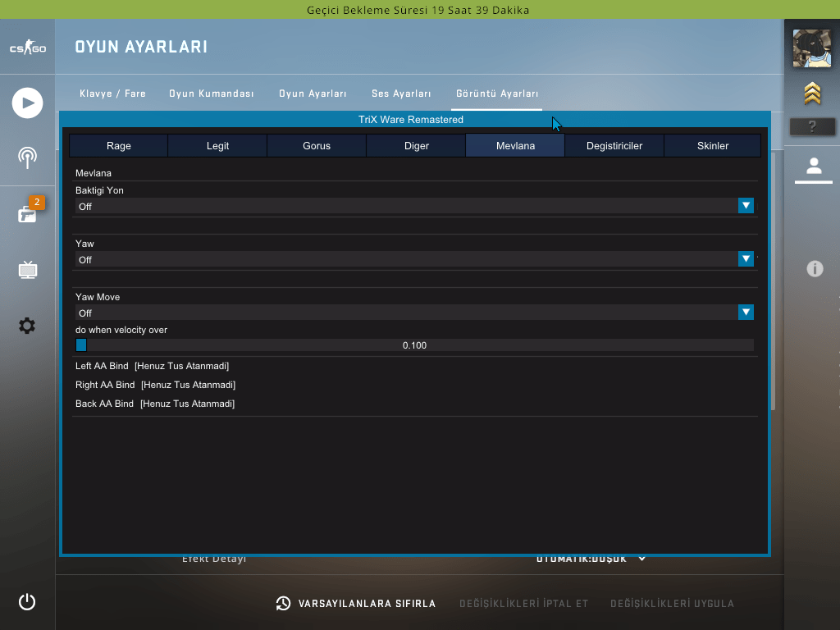Click the power quit icon
This screenshot has height=630, width=840.
[x=27, y=601]
